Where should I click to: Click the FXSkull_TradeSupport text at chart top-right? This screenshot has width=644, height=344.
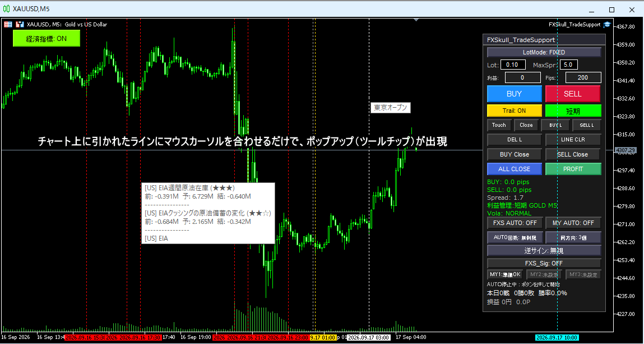(574, 25)
